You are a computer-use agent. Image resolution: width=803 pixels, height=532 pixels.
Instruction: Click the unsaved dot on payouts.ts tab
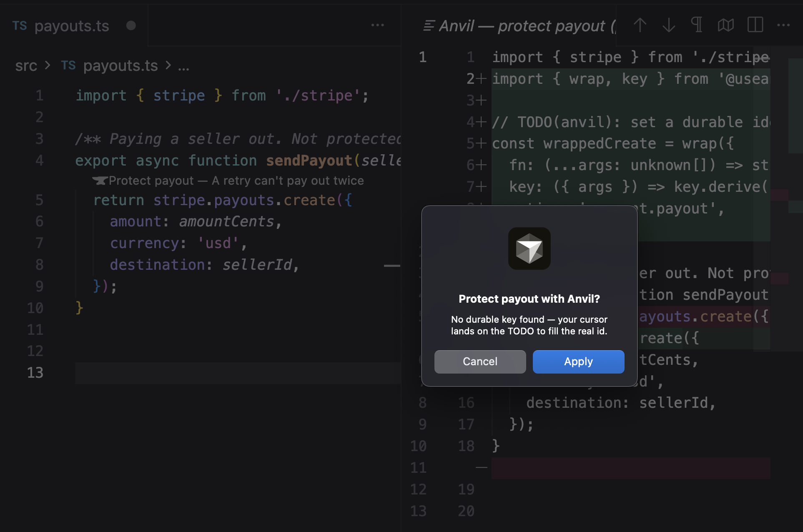(x=131, y=26)
